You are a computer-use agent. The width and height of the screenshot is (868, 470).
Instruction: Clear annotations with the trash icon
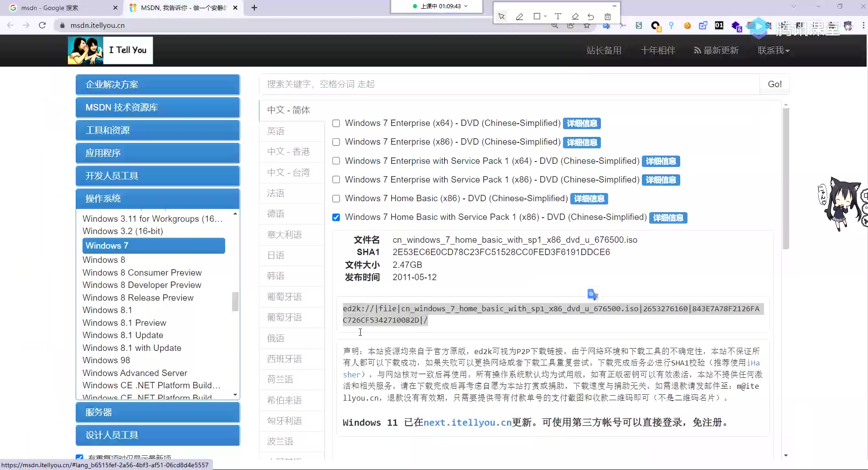tap(607, 16)
